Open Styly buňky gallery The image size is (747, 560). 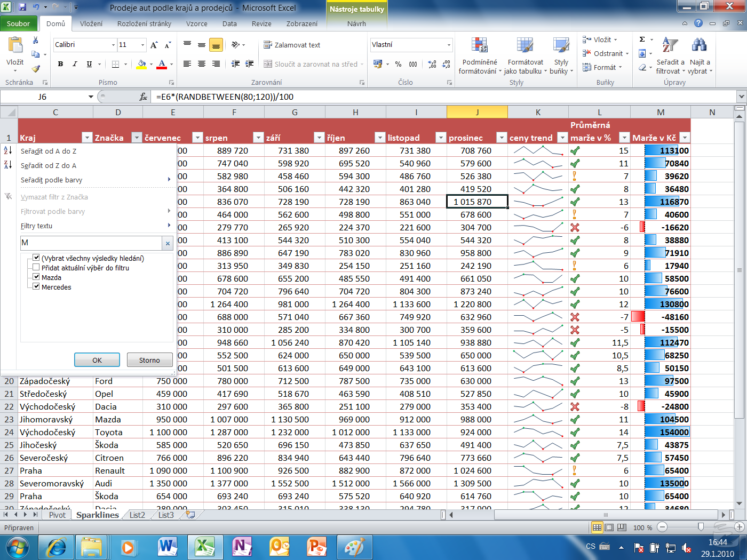pyautogui.click(x=561, y=55)
